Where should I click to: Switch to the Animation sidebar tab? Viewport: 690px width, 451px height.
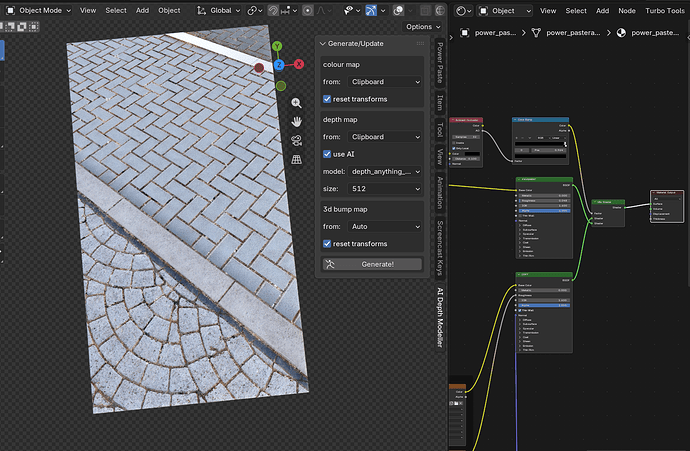(440, 192)
